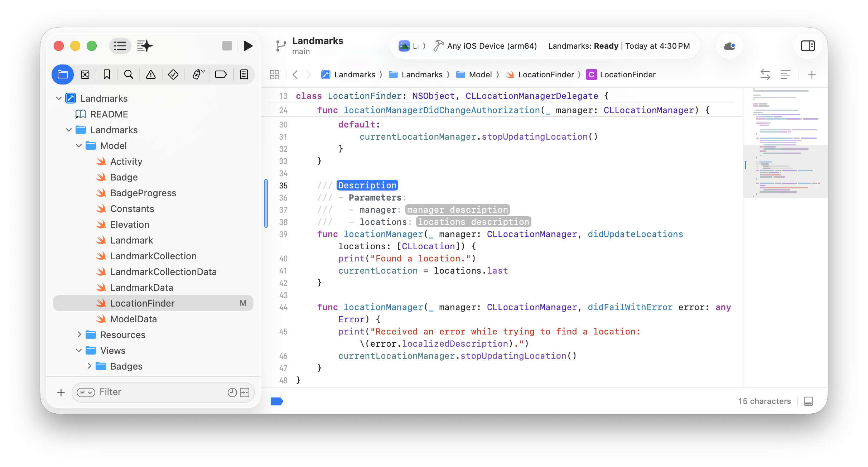Open the Issue navigator warning triangle
Screen dimensions: 868x467
(x=150, y=74)
